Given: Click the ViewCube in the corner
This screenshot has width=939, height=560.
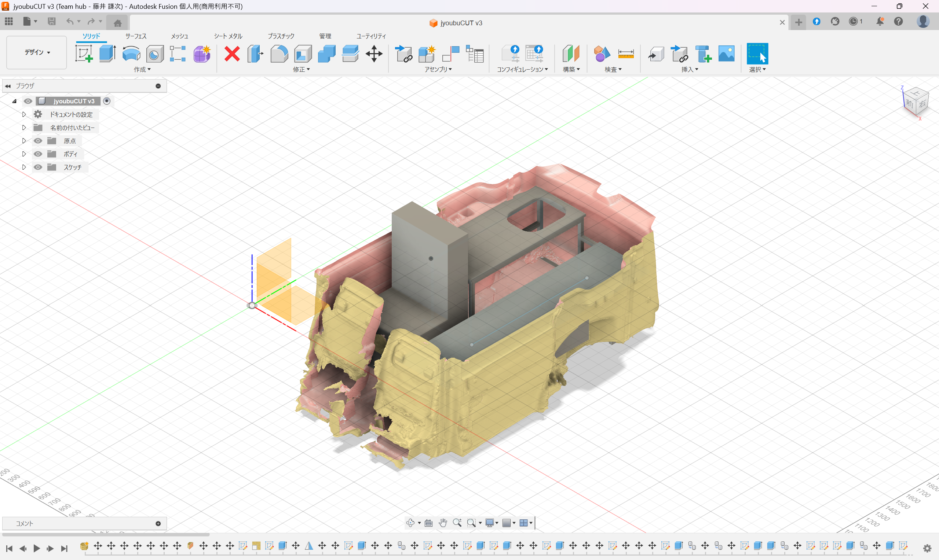Looking at the screenshot, I should pos(916,103).
